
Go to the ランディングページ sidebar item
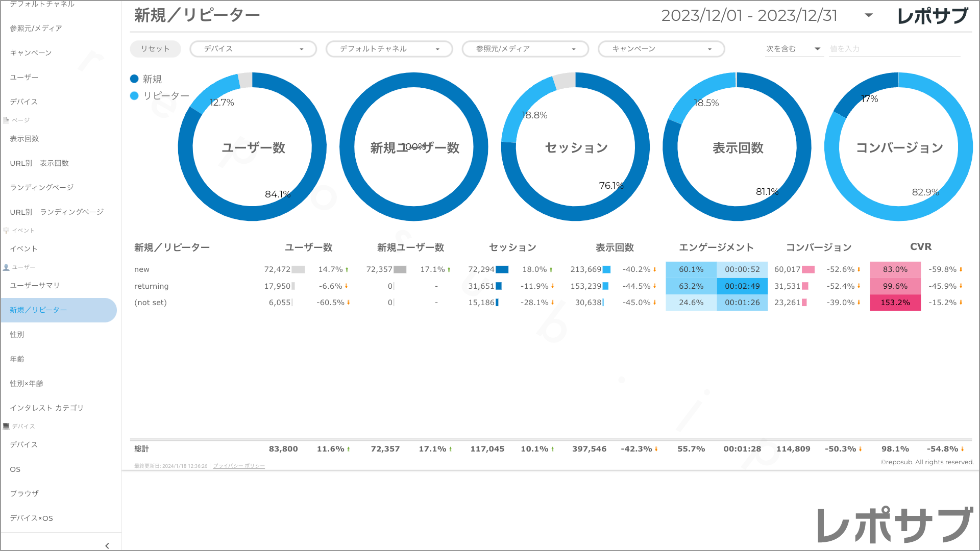tap(42, 188)
